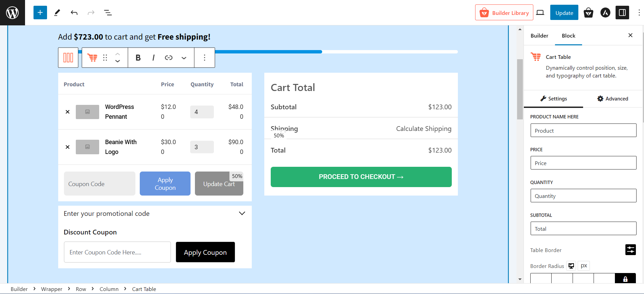Click the Update button
The image size is (644, 294).
[x=564, y=13]
